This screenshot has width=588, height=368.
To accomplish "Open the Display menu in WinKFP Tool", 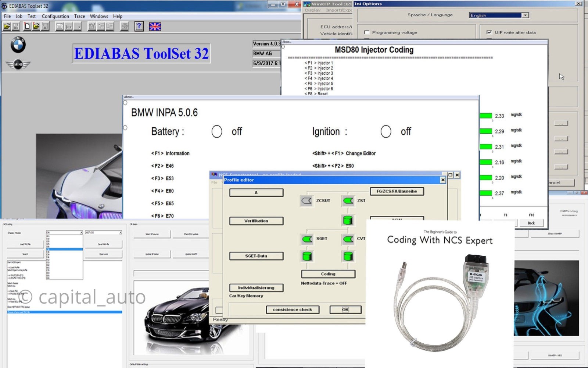I will click(313, 10).
